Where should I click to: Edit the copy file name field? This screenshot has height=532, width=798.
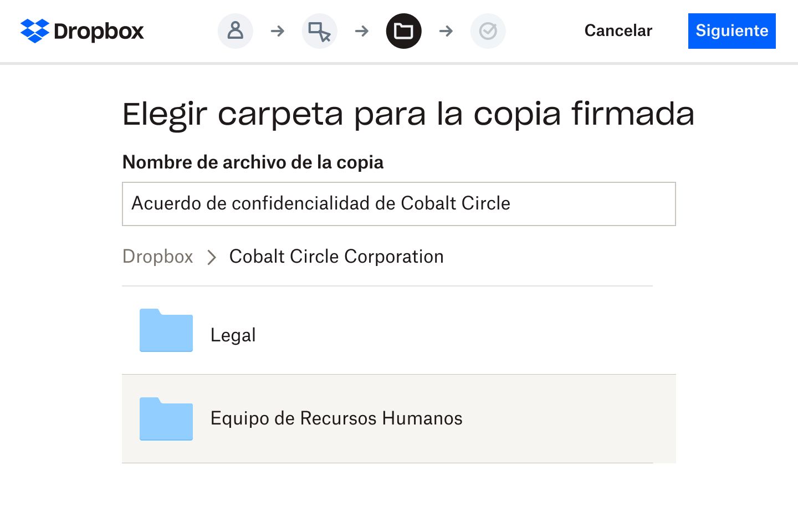pos(399,204)
